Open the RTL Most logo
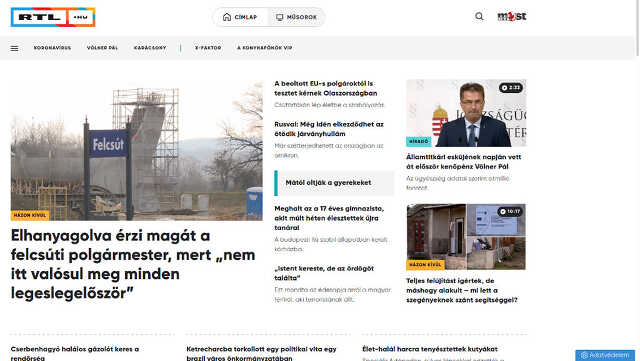 (x=511, y=16)
